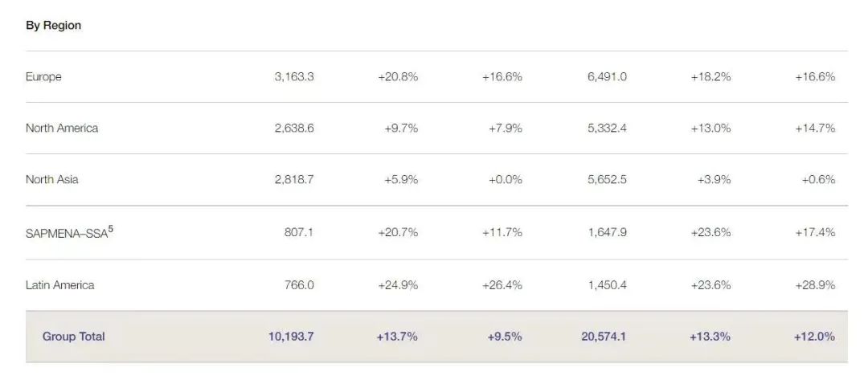Click the SAPMENA–SSA row label
This screenshot has width=868, height=380.
[x=67, y=233]
